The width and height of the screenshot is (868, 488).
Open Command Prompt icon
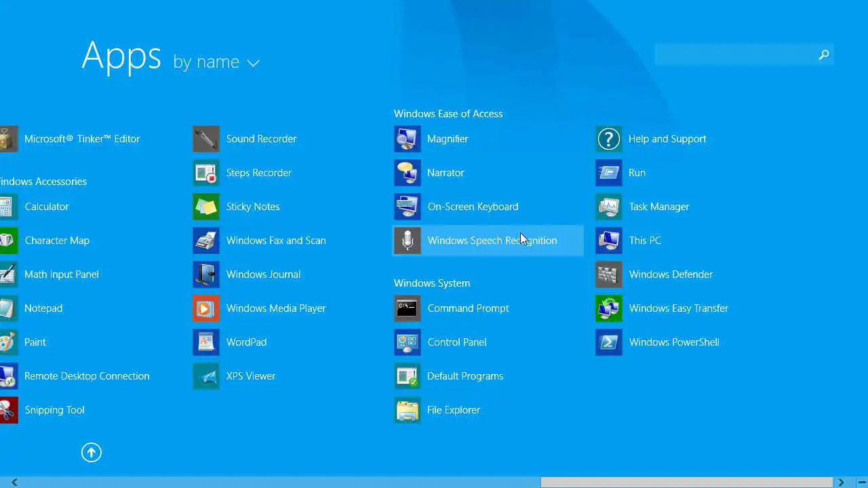click(408, 308)
